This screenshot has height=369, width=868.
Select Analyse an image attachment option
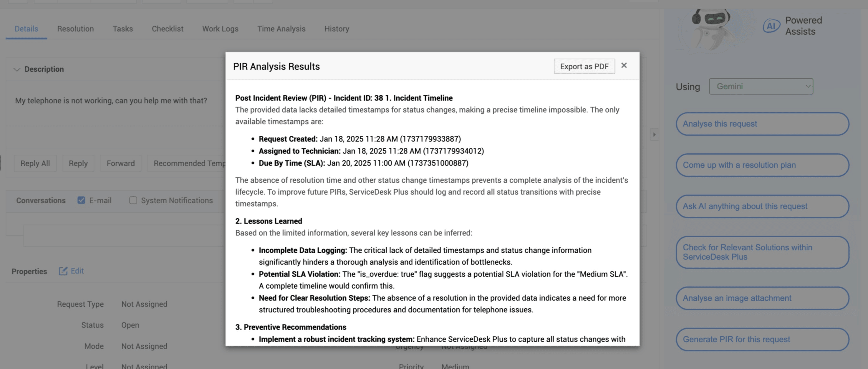pyautogui.click(x=762, y=298)
